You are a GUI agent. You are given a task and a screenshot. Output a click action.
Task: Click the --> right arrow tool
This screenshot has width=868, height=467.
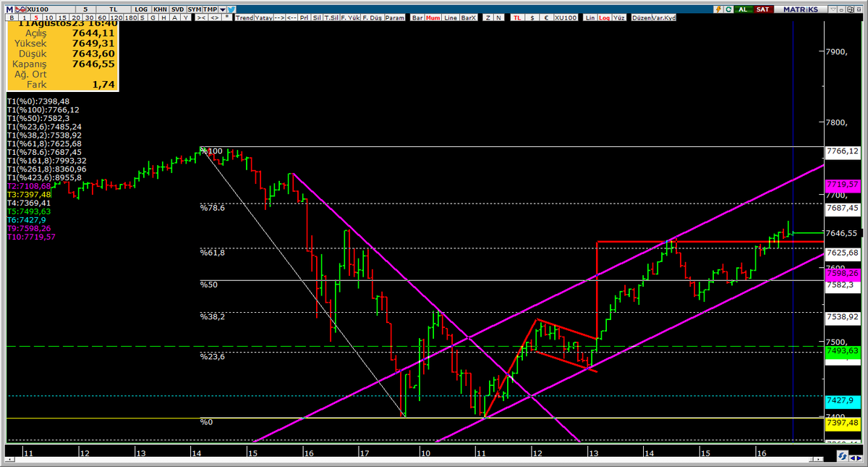pyautogui.click(x=279, y=17)
